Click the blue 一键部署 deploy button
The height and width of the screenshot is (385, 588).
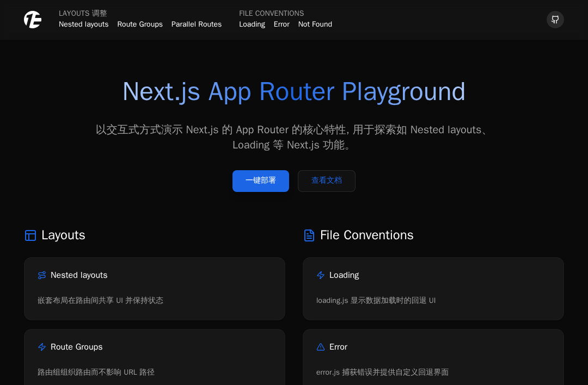[x=261, y=181]
